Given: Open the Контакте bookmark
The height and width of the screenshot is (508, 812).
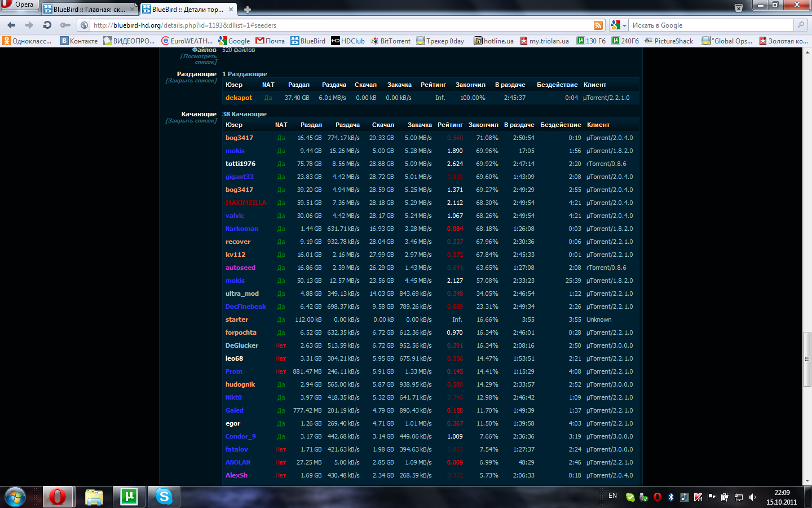Looking at the screenshot, I should pyautogui.click(x=79, y=41).
